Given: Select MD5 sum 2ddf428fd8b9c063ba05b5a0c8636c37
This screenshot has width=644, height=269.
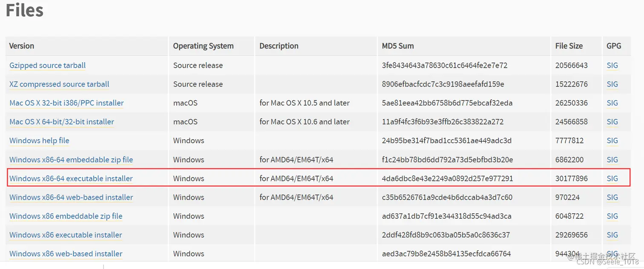Looking at the screenshot, I should (x=446, y=235).
